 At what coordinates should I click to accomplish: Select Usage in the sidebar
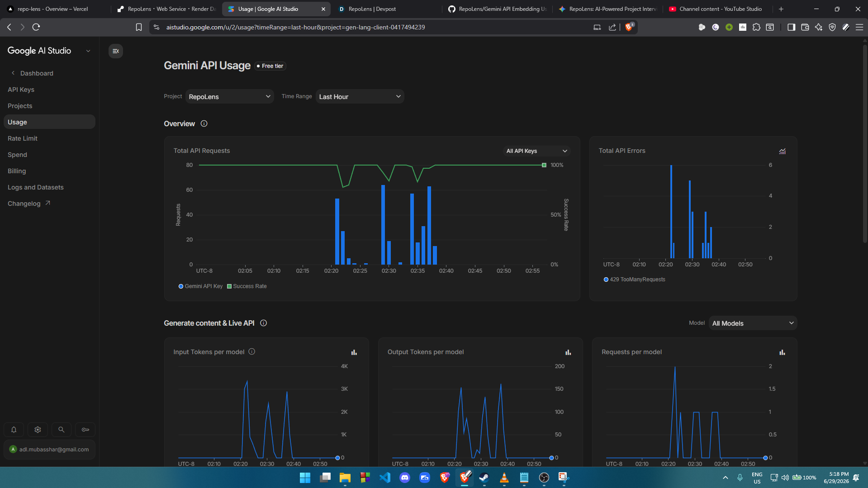click(49, 122)
